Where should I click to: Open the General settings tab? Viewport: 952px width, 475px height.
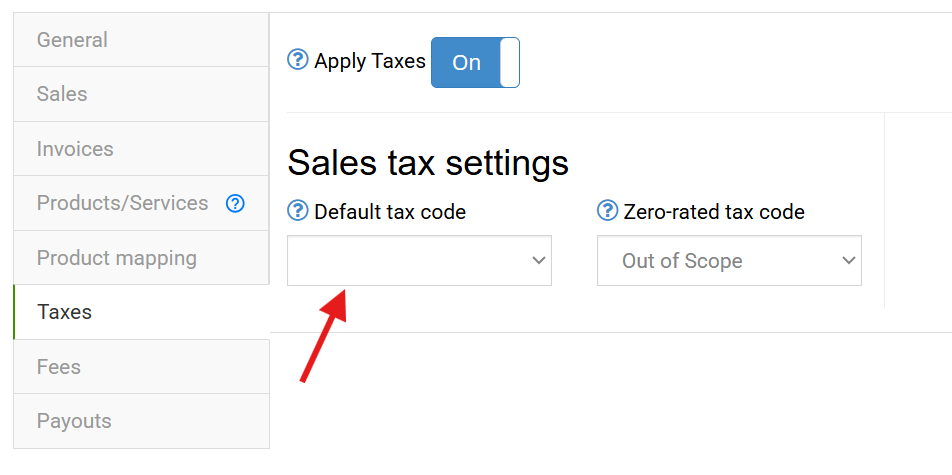[72, 40]
